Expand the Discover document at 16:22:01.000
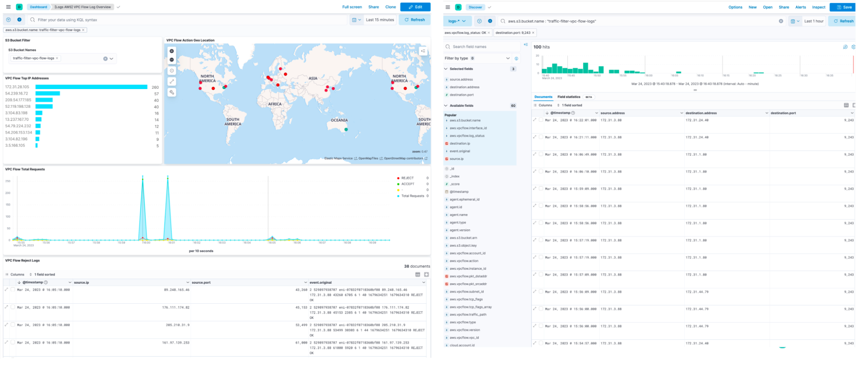Screen dimensions: 868x368 pos(535,120)
